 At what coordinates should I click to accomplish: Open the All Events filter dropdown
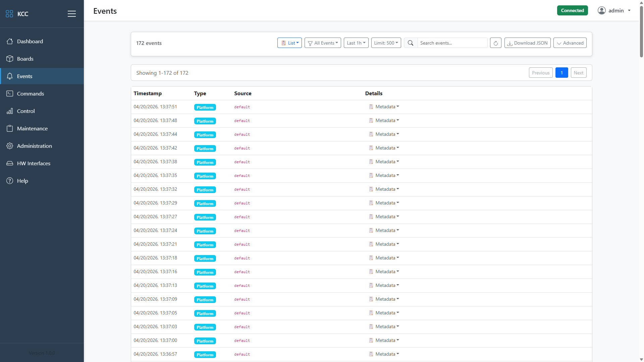click(323, 43)
